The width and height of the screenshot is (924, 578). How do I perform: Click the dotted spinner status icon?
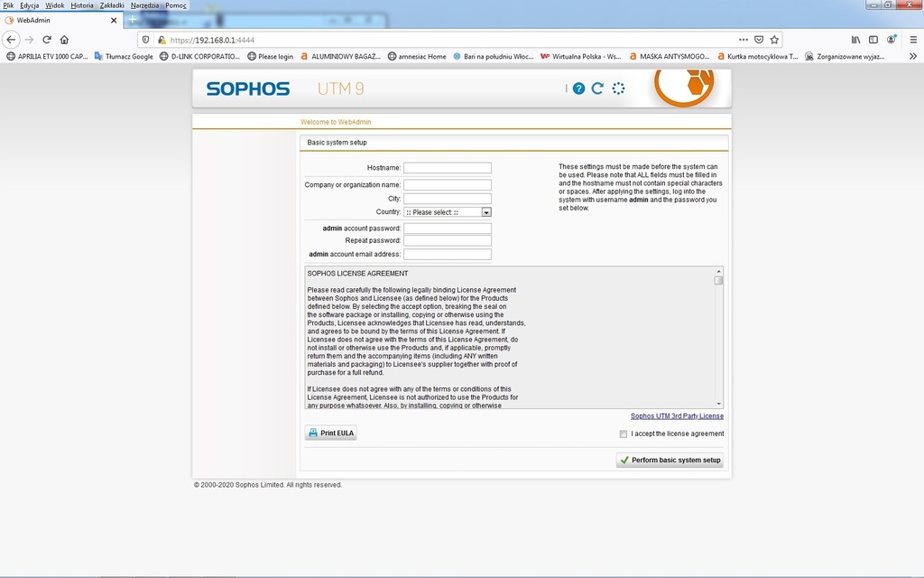point(618,89)
